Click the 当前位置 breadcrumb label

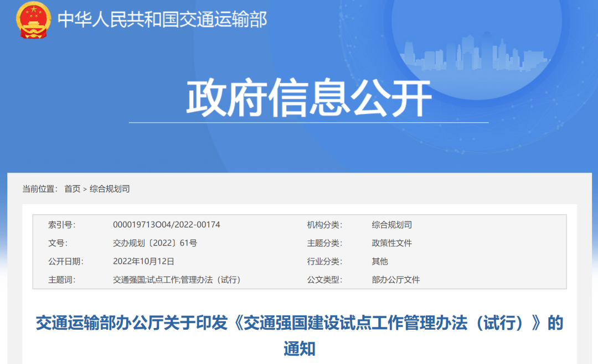pos(39,189)
